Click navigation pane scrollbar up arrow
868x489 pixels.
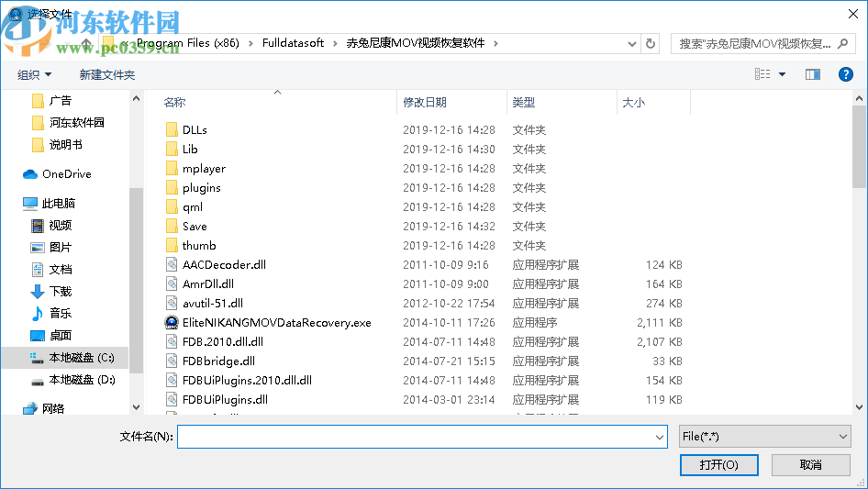(136, 98)
